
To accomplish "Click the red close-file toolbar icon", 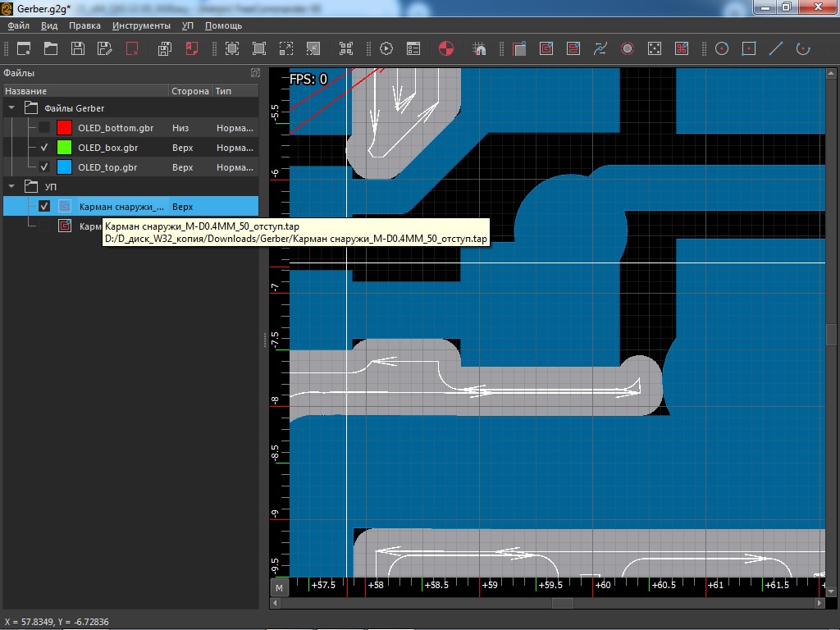I will (x=131, y=48).
